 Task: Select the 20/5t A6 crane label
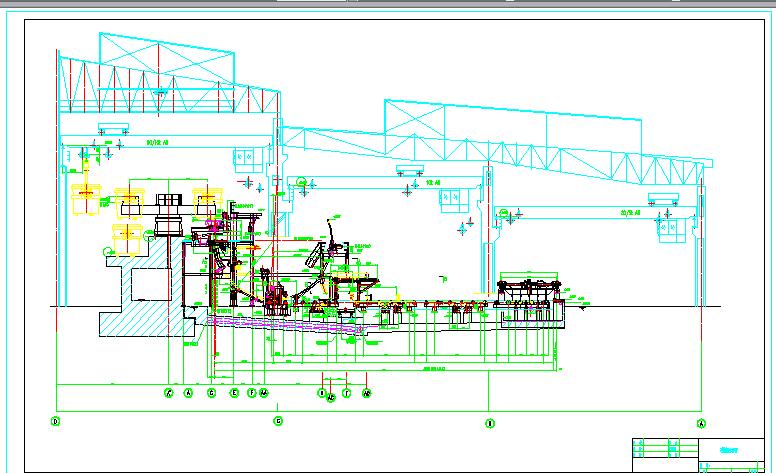pos(630,213)
